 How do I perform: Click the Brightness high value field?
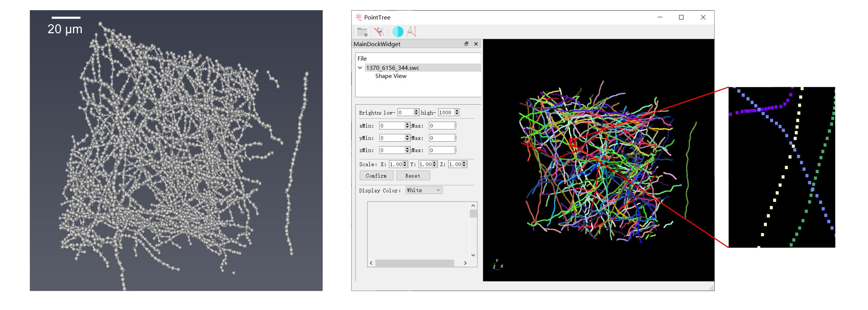[x=446, y=113]
